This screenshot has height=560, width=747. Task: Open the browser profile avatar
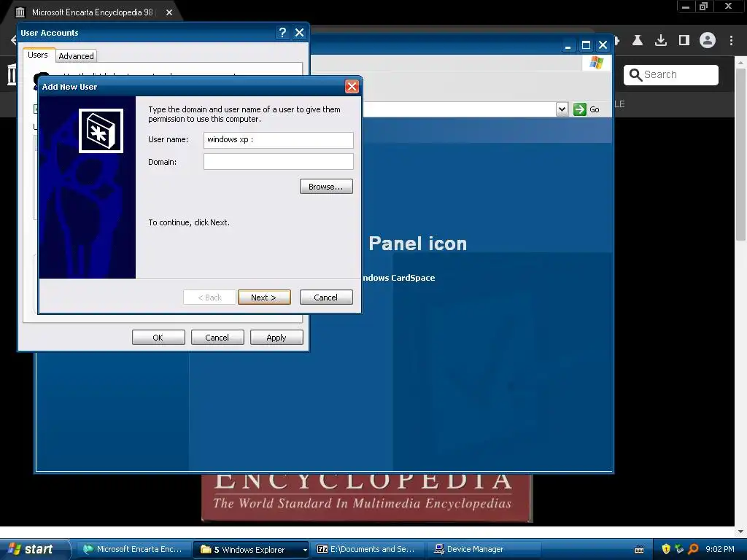708,41
